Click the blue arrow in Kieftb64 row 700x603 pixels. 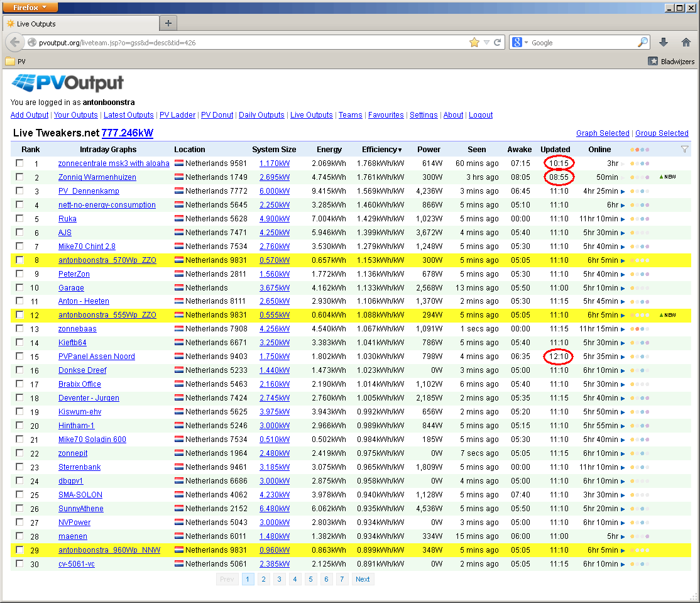[x=623, y=343]
